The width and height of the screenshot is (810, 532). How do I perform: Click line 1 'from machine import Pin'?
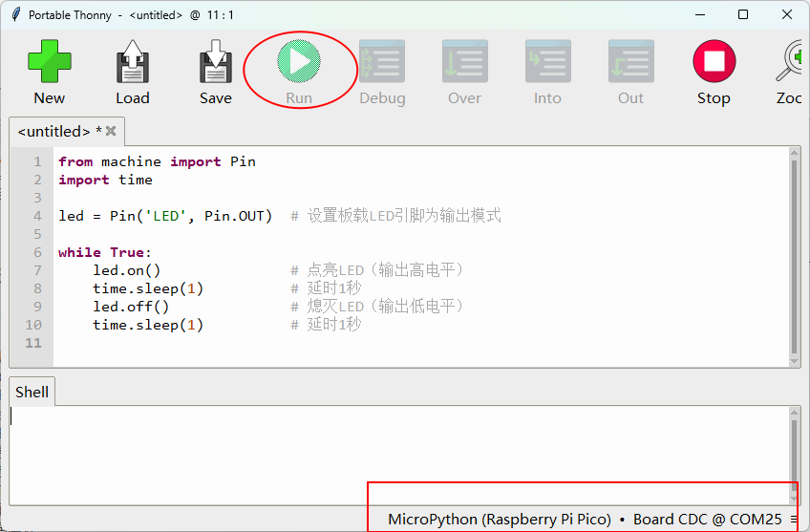pos(157,161)
